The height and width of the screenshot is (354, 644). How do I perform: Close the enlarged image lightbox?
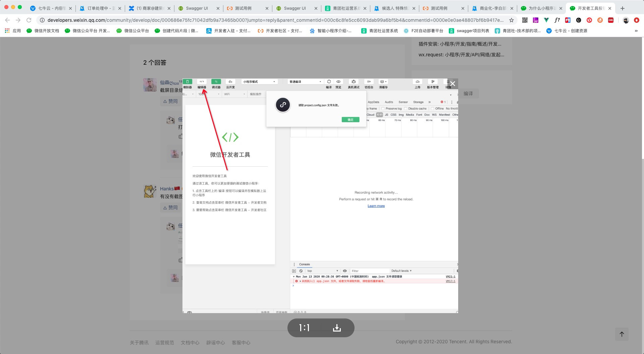click(452, 84)
